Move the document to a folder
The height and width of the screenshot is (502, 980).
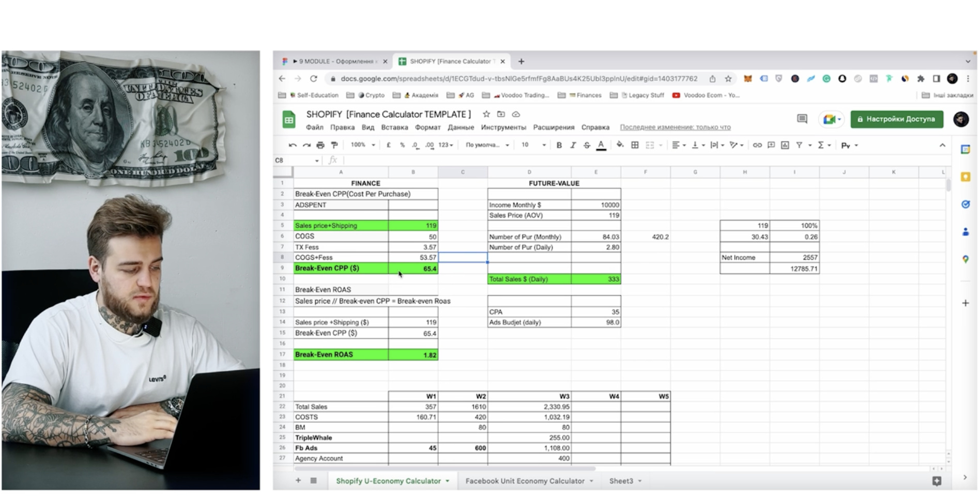coord(501,114)
